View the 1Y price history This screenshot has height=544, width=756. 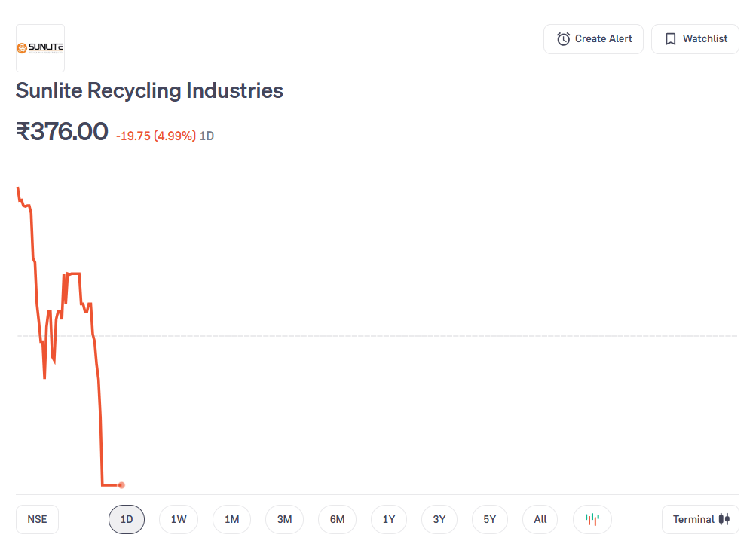[389, 519]
